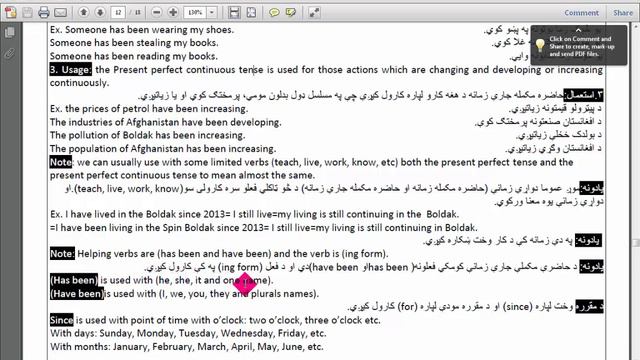Add sticky note comment icon
Image resolution: width=640 pixels, height=360 pixels.
pos(274,13)
